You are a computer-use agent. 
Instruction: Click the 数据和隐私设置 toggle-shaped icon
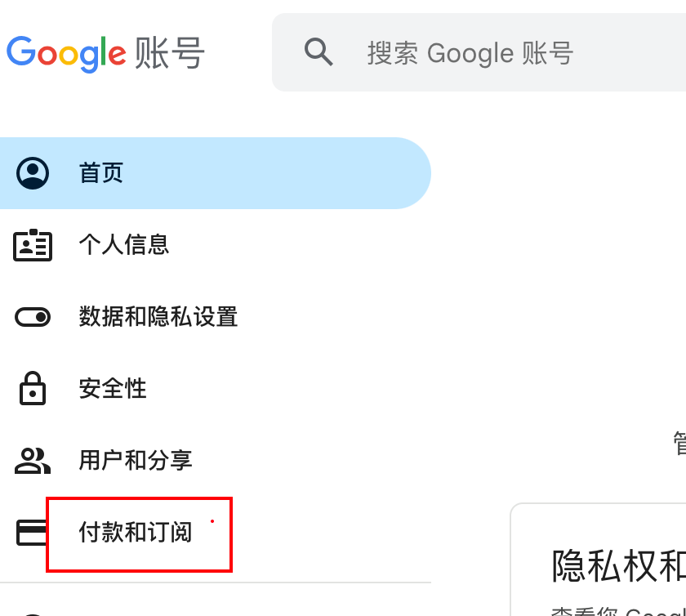pyautogui.click(x=33, y=316)
